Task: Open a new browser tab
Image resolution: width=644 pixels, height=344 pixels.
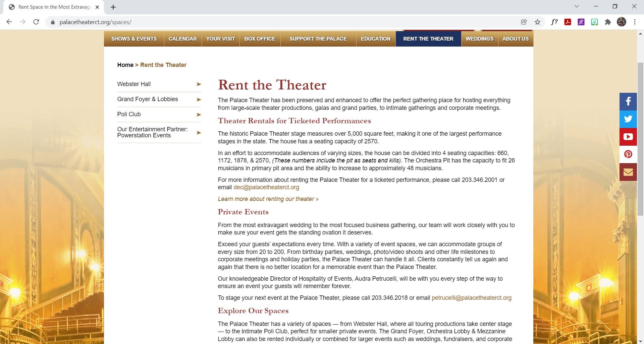Action: coord(113,7)
